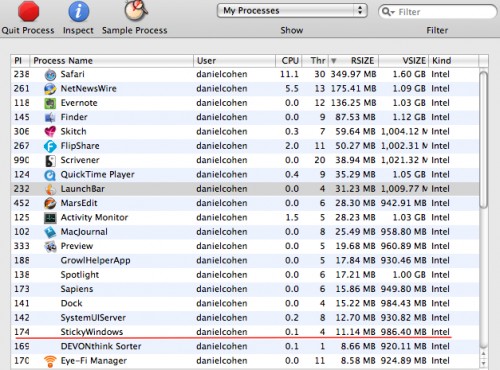This screenshot has height=370, width=500.
Task: Click the Intel kind in Preview row
Action: pyautogui.click(x=440, y=246)
